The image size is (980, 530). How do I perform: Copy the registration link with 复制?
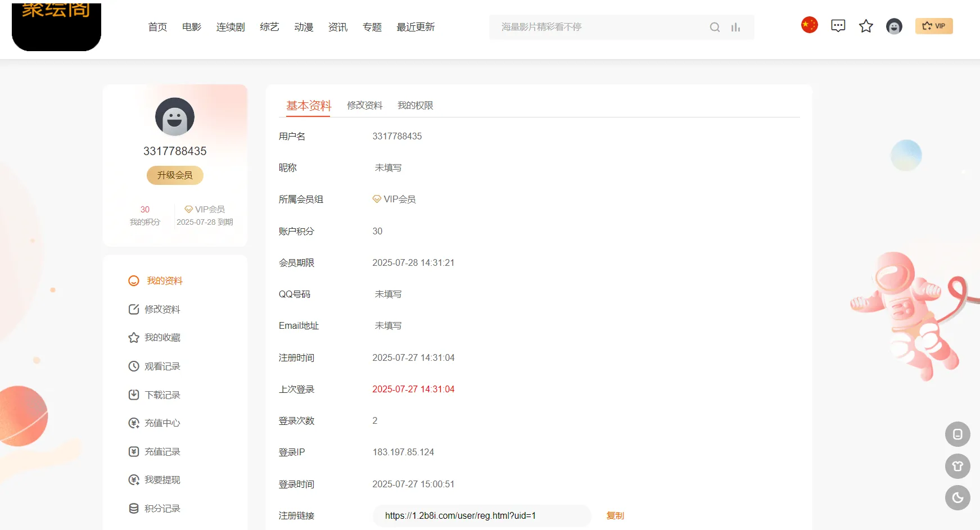click(615, 515)
